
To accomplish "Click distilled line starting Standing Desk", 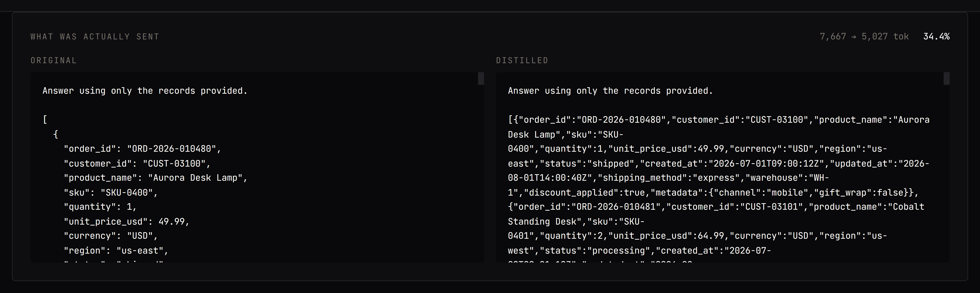I will pos(576,221).
